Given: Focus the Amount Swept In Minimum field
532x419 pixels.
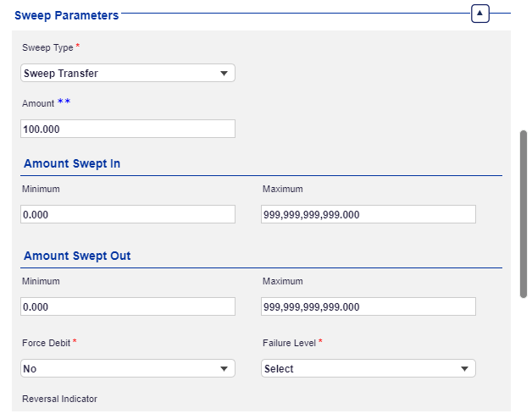Looking at the screenshot, I should (127, 214).
